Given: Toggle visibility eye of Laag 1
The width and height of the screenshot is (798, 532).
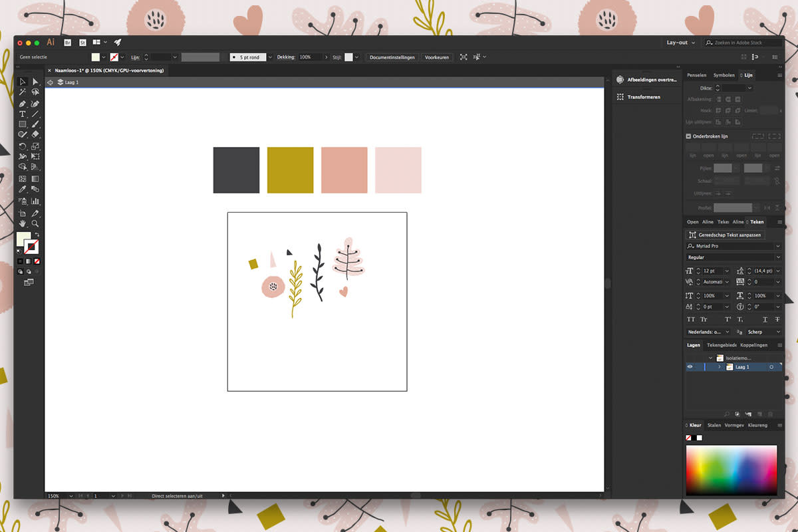Looking at the screenshot, I should tap(690, 367).
